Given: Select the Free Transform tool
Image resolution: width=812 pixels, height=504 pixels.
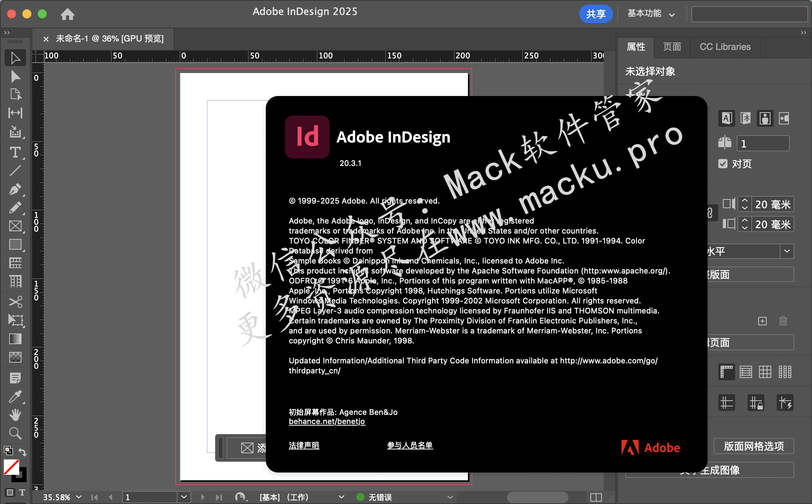Looking at the screenshot, I should coord(15,320).
